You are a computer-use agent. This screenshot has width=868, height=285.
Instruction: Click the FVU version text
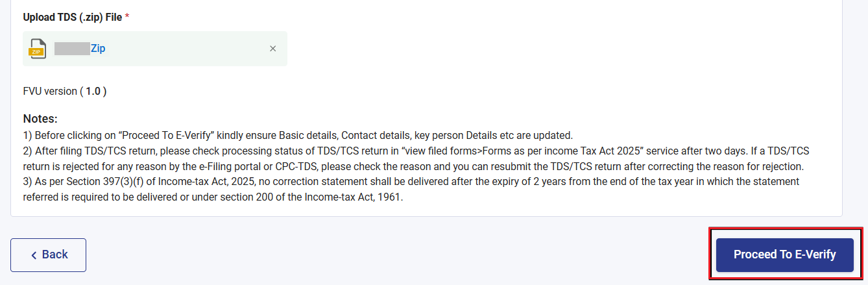click(65, 92)
